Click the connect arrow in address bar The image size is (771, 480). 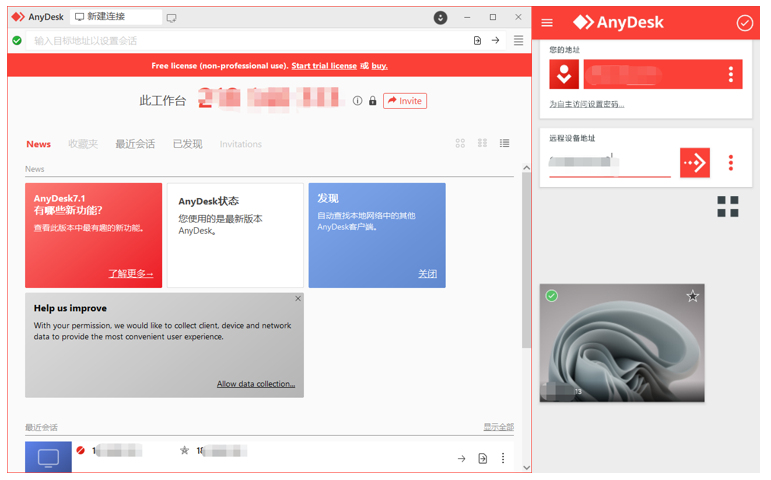(495, 40)
